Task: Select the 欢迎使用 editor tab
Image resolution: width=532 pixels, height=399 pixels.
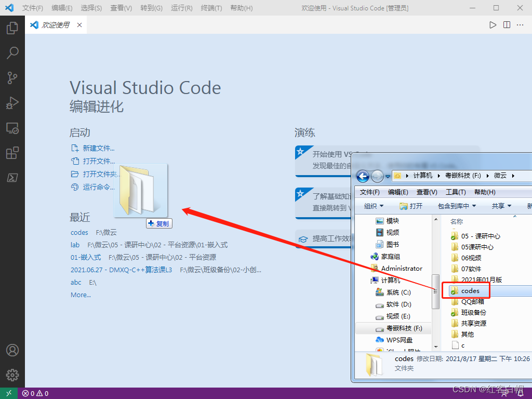Action: point(56,25)
